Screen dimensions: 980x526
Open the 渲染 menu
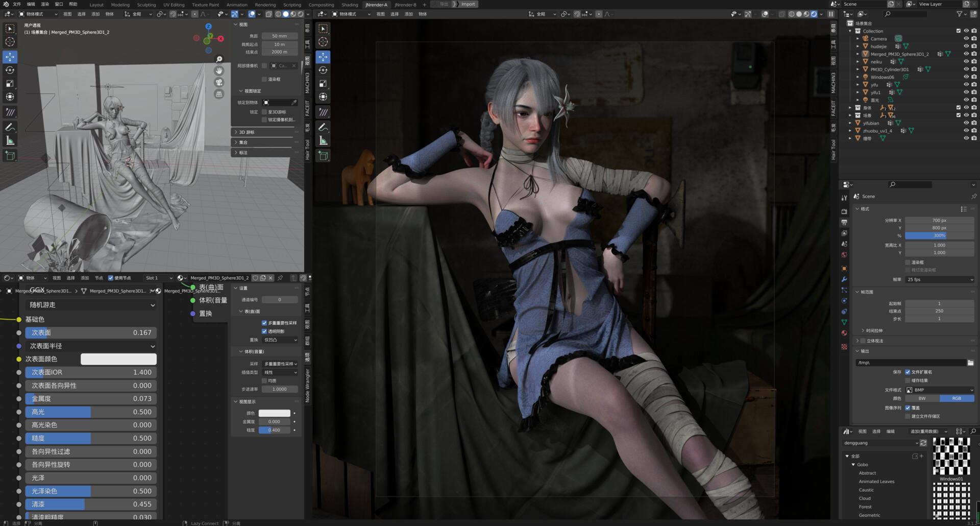point(45,4)
